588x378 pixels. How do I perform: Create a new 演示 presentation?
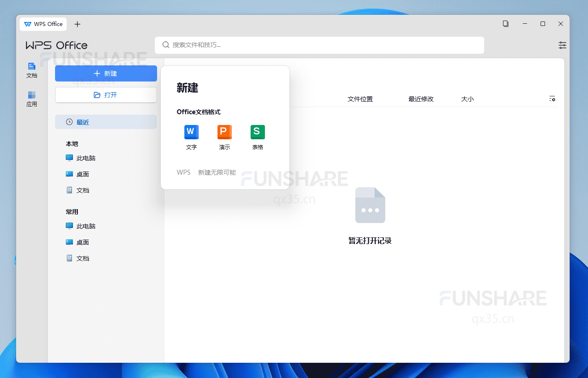[224, 132]
